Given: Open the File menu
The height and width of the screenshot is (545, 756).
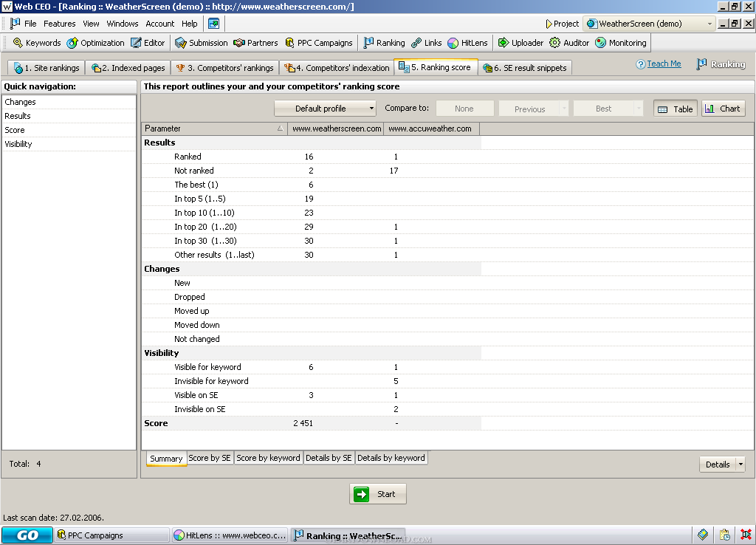Looking at the screenshot, I should pyautogui.click(x=30, y=24).
